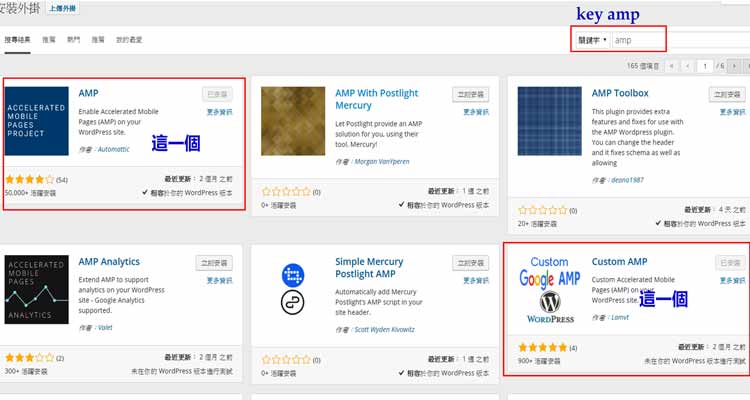This screenshot has width=750, height=400.
Task: Click the star rating of AMP With Postlight Mercury
Action: click(x=286, y=192)
